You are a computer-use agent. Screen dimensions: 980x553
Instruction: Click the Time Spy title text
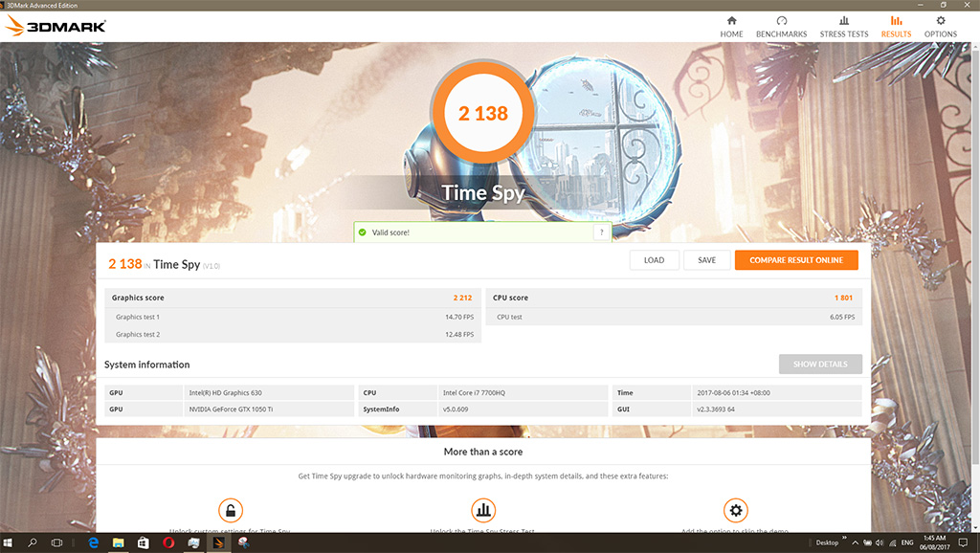(483, 192)
